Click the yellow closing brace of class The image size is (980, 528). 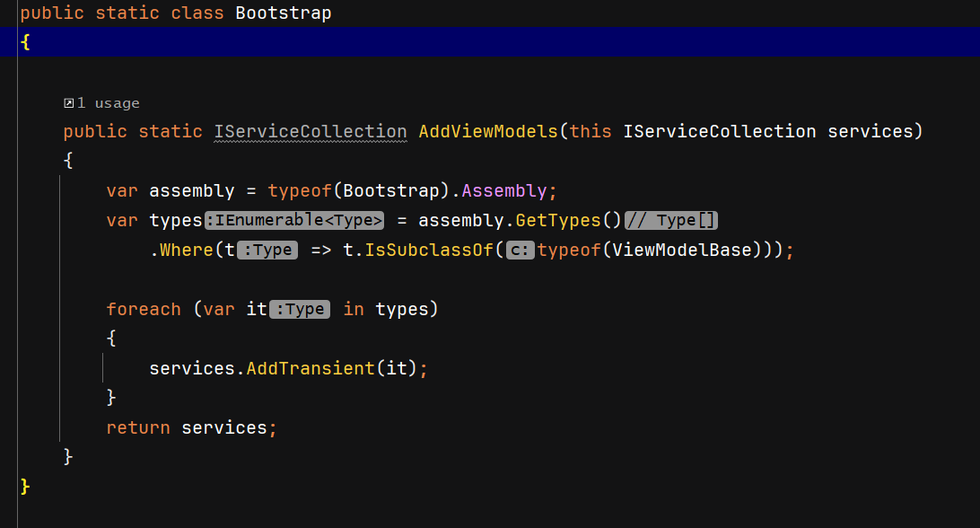pos(25,486)
